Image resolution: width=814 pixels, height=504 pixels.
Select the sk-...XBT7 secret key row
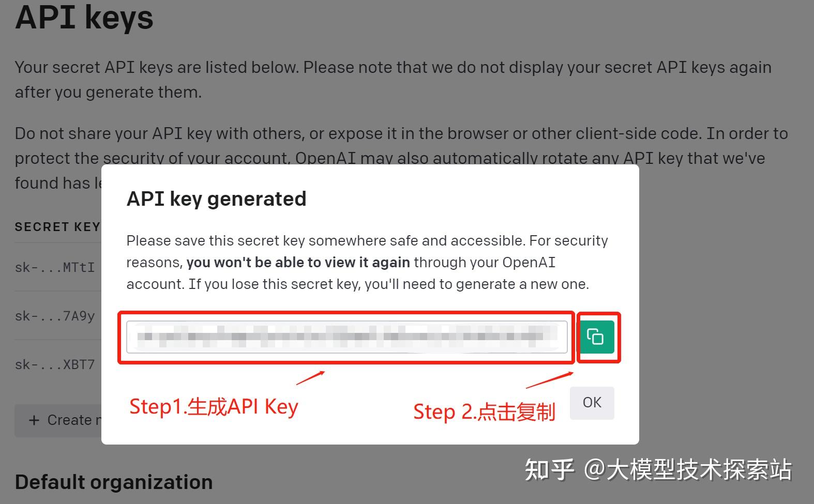(x=57, y=364)
